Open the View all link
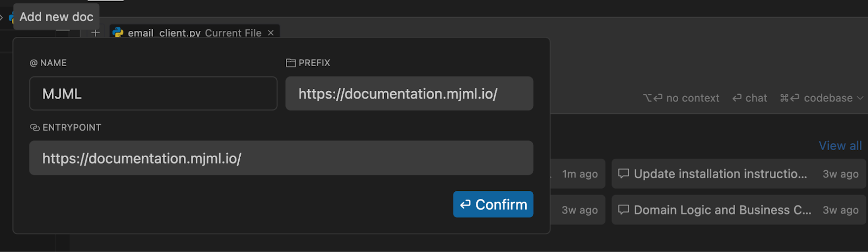 tap(840, 146)
